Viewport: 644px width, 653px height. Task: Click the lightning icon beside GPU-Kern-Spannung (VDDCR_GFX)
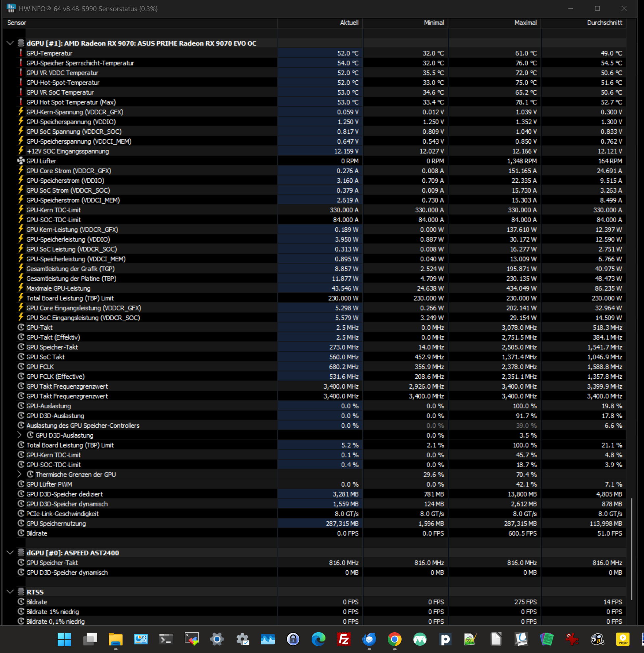pos(21,112)
